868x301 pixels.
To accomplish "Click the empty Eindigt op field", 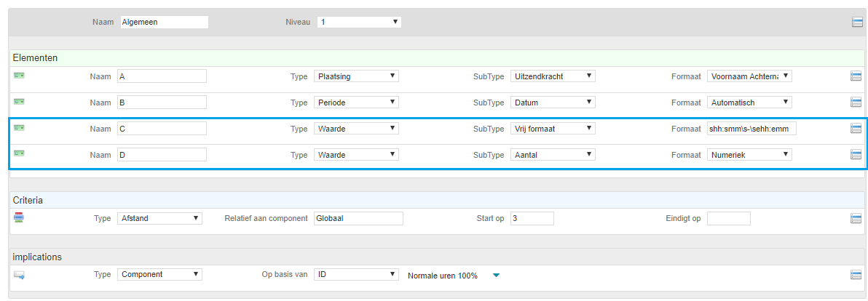I will (729, 218).
